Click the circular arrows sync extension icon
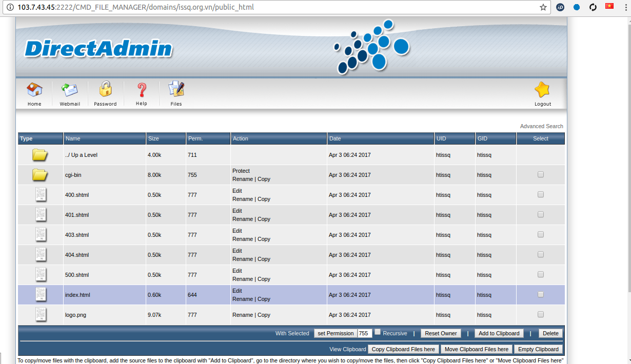The height and width of the screenshot is (364, 631). click(593, 7)
